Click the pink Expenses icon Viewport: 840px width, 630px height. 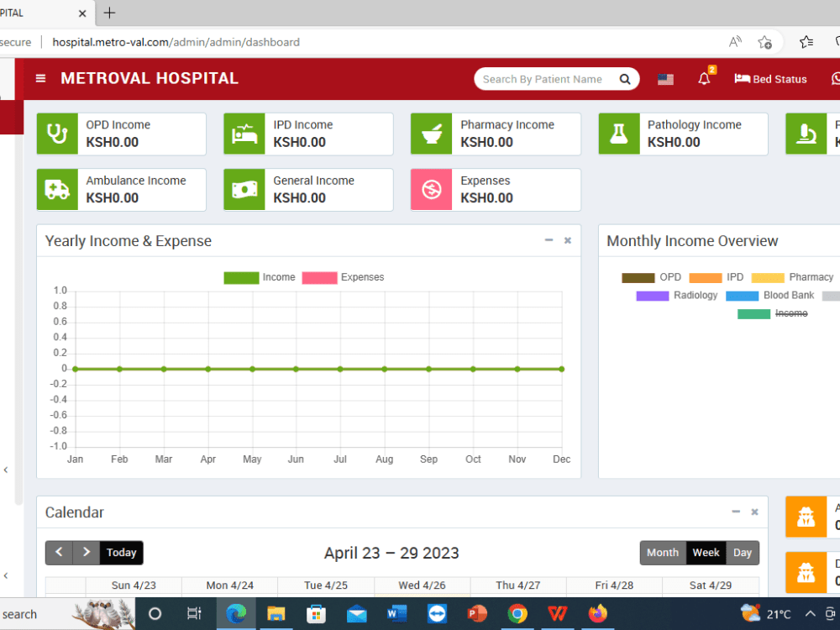[x=431, y=190]
